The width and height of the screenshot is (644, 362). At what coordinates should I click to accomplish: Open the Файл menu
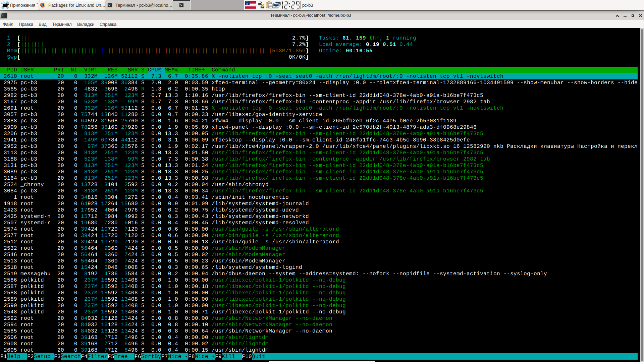(x=8, y=24)
